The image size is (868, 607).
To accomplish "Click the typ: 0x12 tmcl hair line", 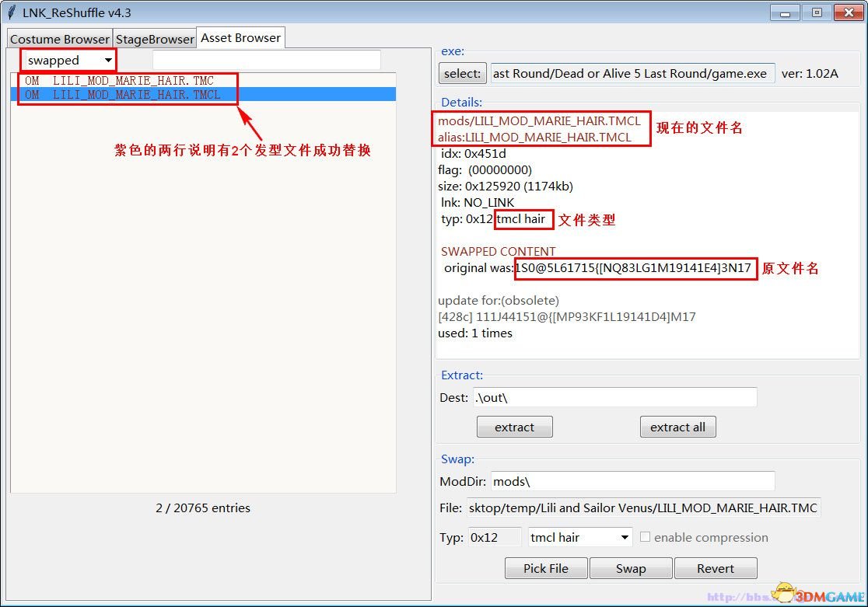I will [x=493, y=218].
